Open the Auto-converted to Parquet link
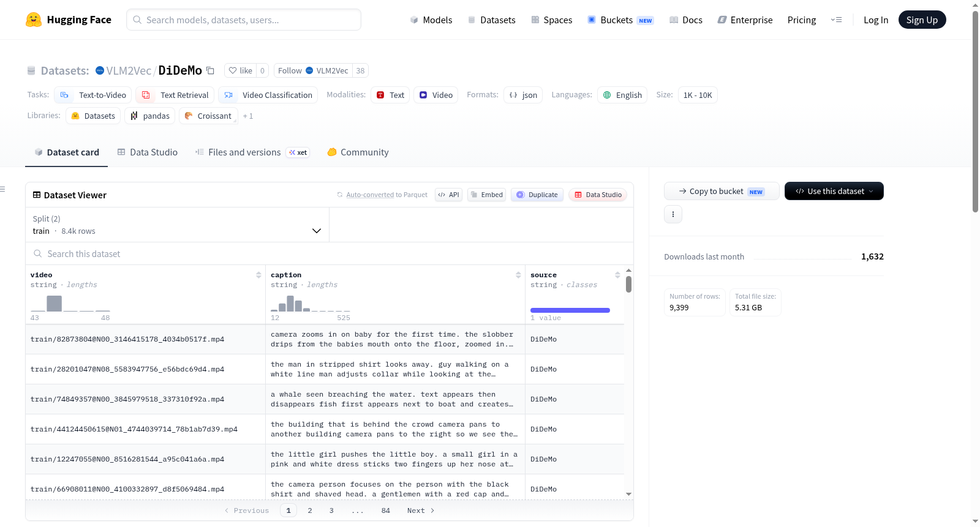Screen dimensions: 980x527 point(370,195)
